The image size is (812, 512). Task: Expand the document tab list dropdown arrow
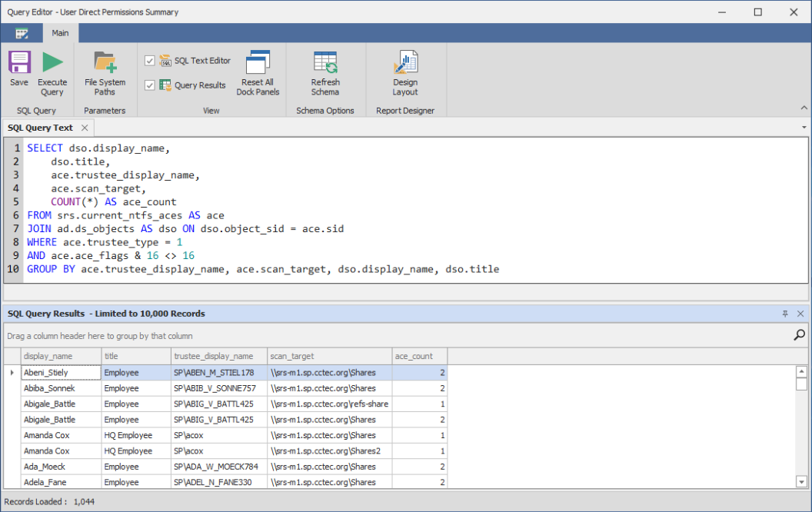[804, 128]
